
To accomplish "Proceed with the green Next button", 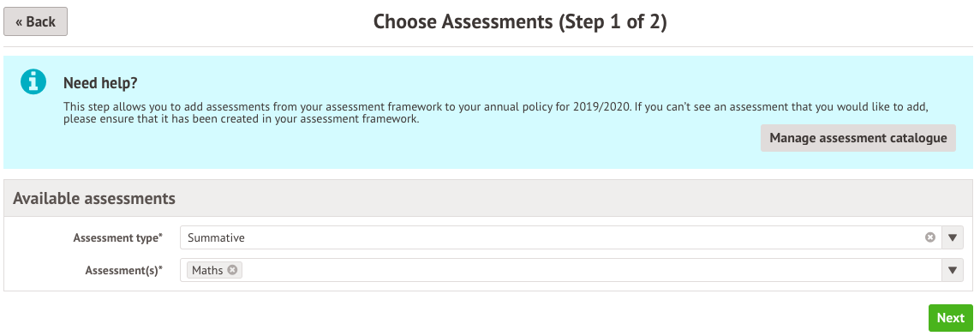I will pyautogui.click(x=951, y=318).
